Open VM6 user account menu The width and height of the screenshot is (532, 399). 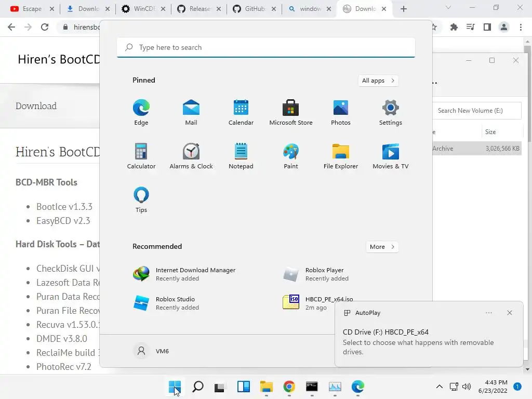point(152,351)
